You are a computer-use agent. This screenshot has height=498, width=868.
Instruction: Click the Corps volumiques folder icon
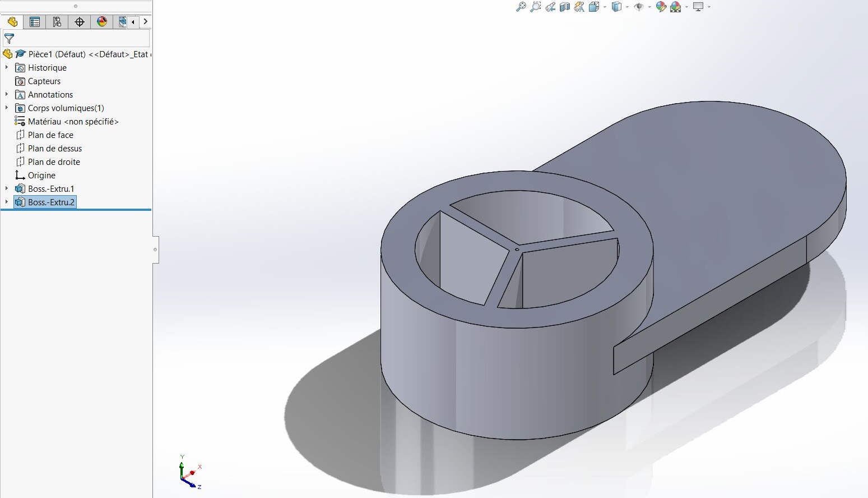tap(20, 108)
